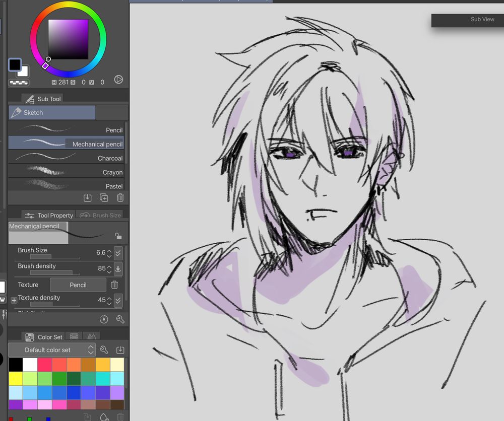Click the purple saturation square in color wheel
Image resolution: width=504 pixels, height=421 pixels.
[x=68, y=39]
